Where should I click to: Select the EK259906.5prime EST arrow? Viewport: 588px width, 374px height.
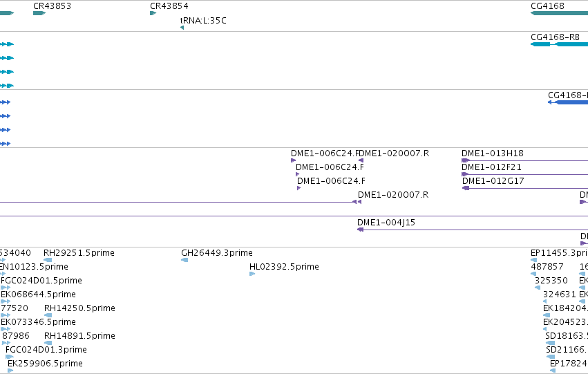point(10,371)
